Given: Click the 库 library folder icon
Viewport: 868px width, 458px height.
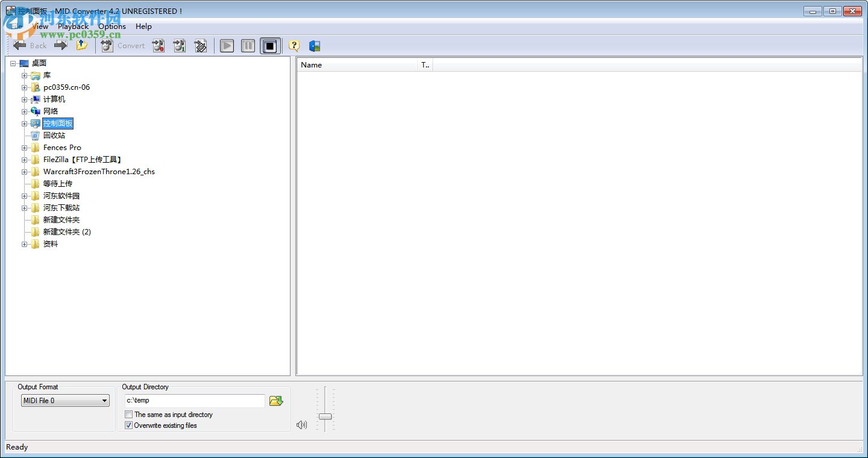Looking at the screenshot, I should (36, 75).
